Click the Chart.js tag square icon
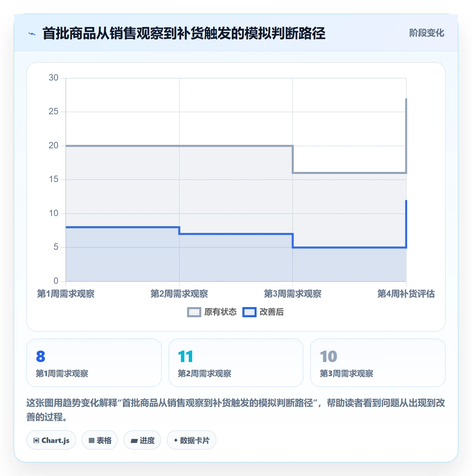Image resolution: width=472 pixels, height=476 pixels. [36, 441]
